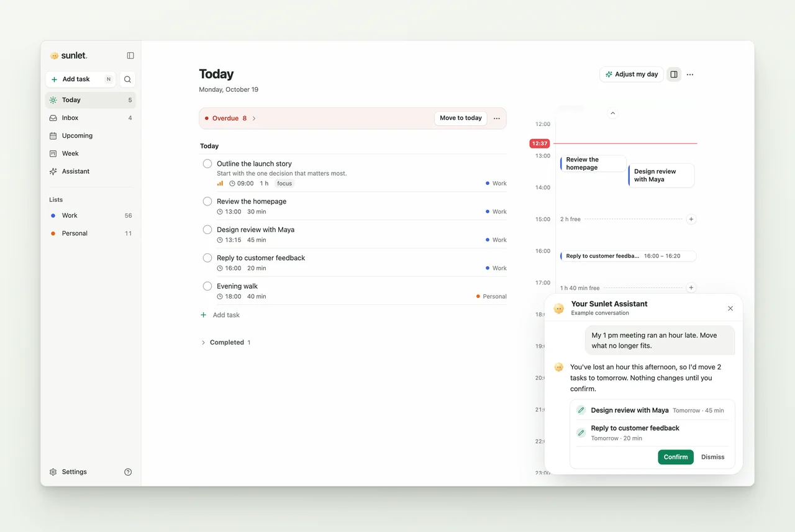Select the Personal list
Screen dimensions: 795x532
[x=91, y=233]
